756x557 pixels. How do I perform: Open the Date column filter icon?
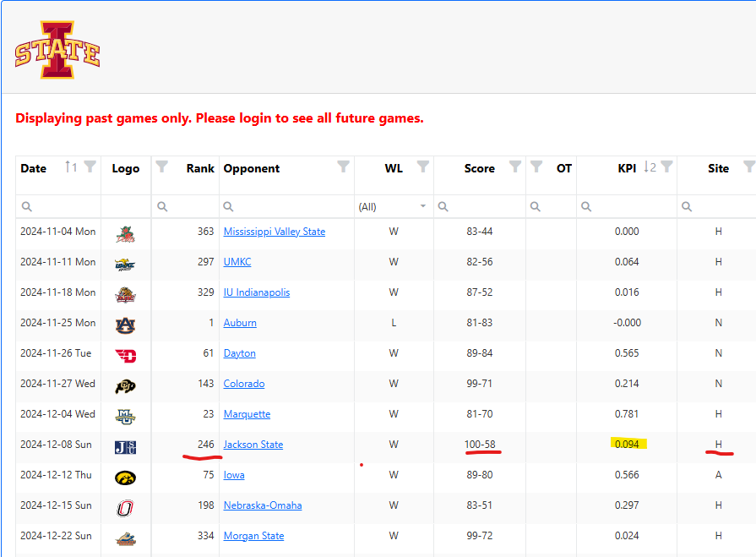tap(90, 167)
